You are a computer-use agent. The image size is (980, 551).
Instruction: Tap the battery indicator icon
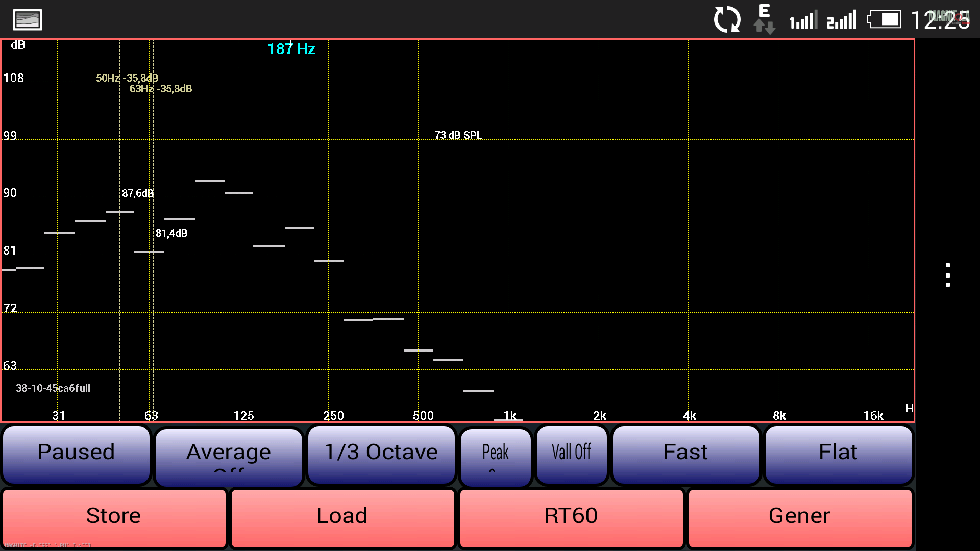[x=884, y=20]
